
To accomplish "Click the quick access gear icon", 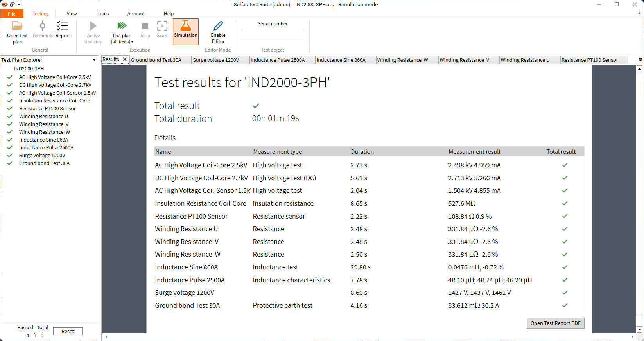I will coord(12,4).
